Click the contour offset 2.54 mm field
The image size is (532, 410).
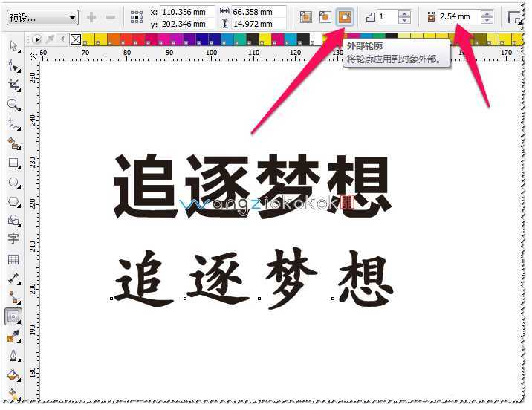point(458,17)
